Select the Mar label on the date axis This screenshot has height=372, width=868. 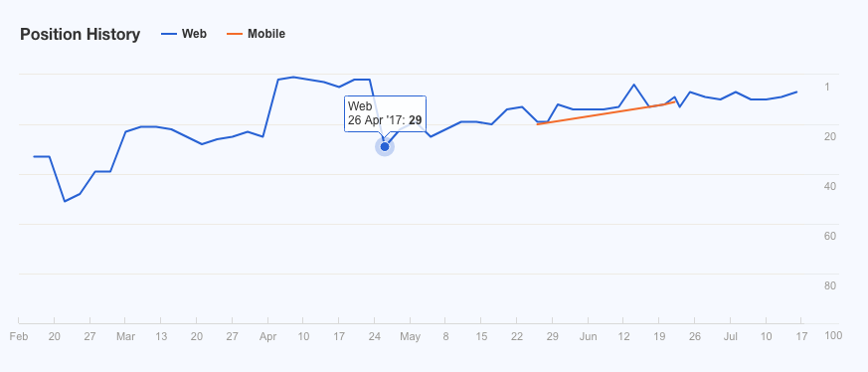125,336
